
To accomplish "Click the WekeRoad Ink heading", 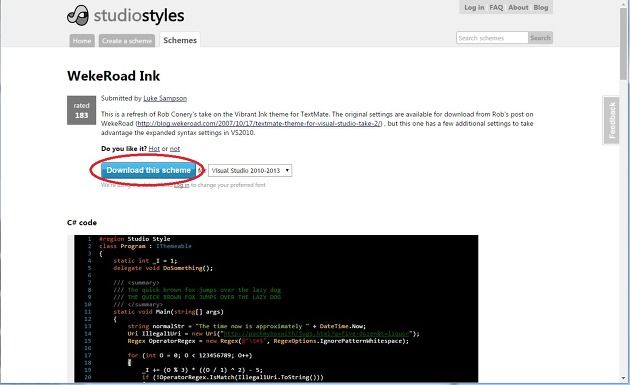I will coord(114,76).
